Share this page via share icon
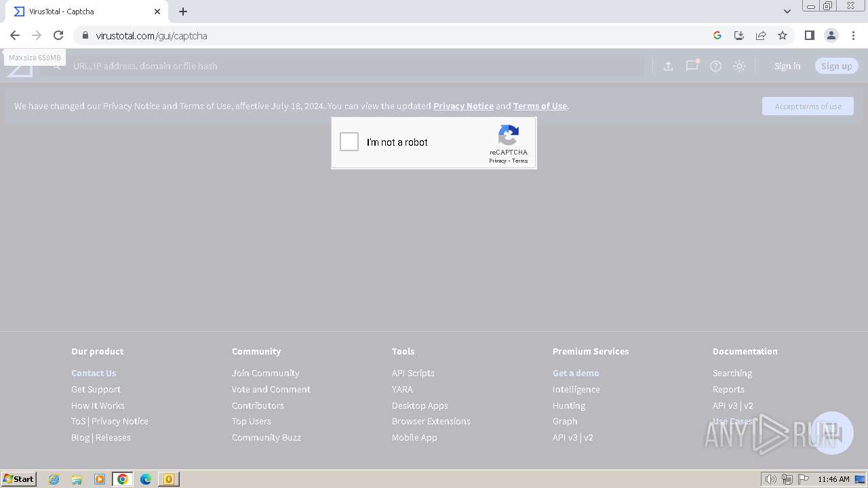The image size is (868, 488). tap(761, 35)
